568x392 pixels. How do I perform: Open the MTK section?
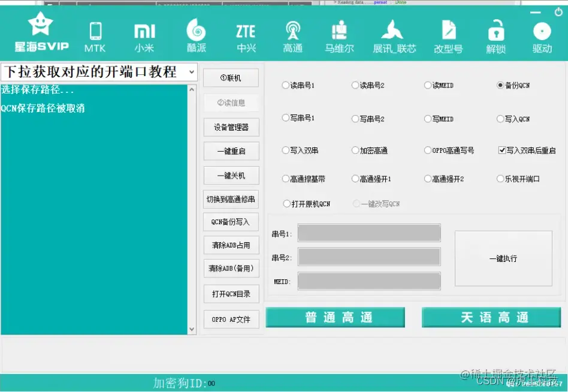(94, 35)
